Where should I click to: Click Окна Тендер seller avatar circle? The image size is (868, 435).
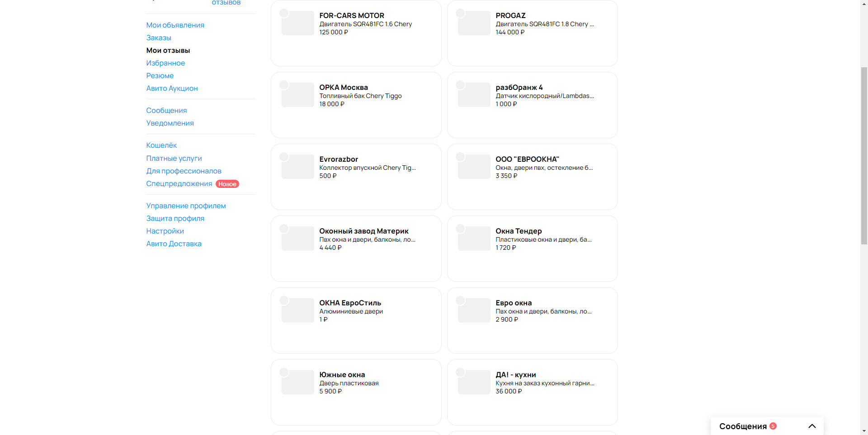(x=460, y=229)
